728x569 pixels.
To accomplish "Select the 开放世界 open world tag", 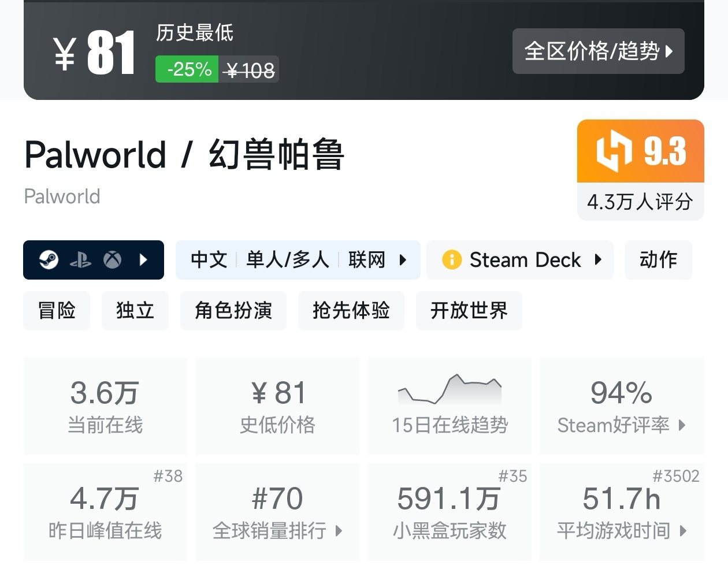I will tap(469, 311).
